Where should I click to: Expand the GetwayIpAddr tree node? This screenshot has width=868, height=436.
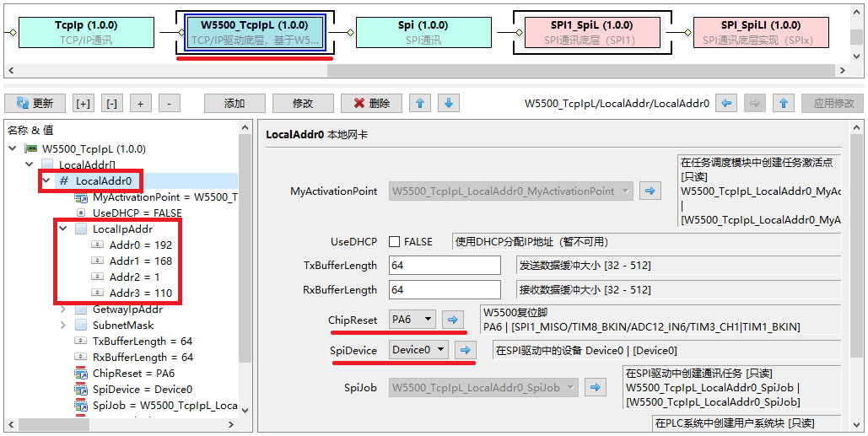tap(63, 310)
